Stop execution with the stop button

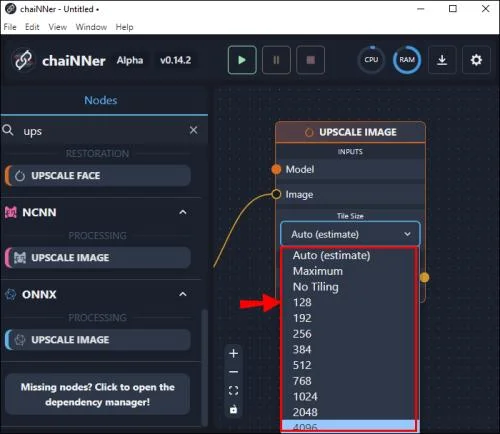click(310, 60)
